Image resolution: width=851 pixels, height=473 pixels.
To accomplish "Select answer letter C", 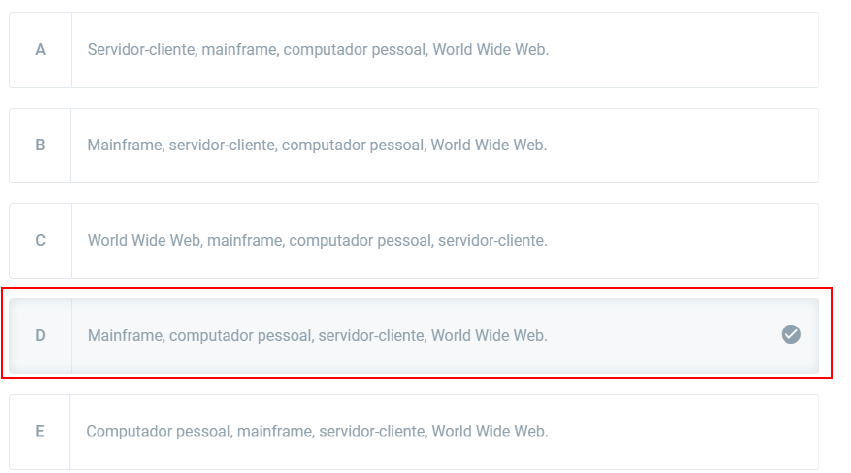I will (40, 241).
